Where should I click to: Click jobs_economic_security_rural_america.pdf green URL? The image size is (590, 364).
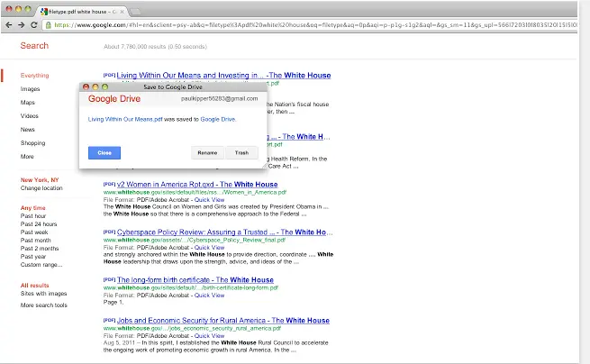click(x=192, y=329)
